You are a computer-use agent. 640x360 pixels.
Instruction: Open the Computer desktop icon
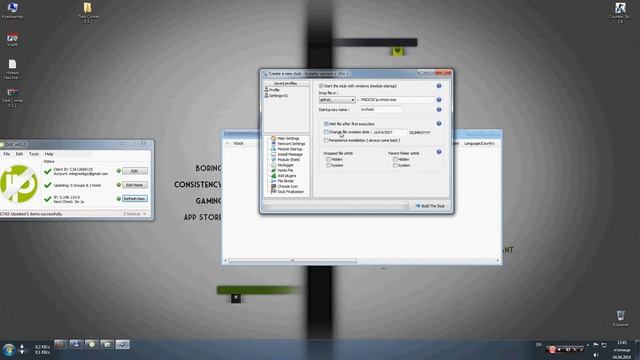point(12,7)
